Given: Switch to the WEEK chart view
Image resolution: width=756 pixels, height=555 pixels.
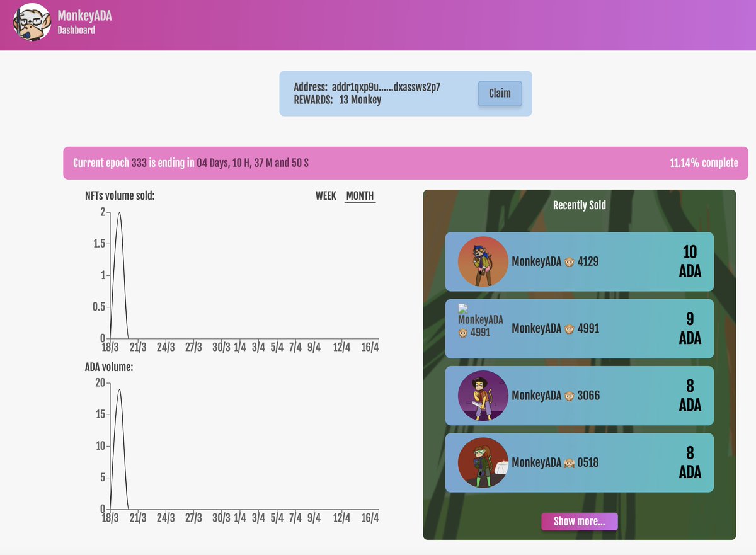Looking at the screenshot, I should (x=325, y=196).
